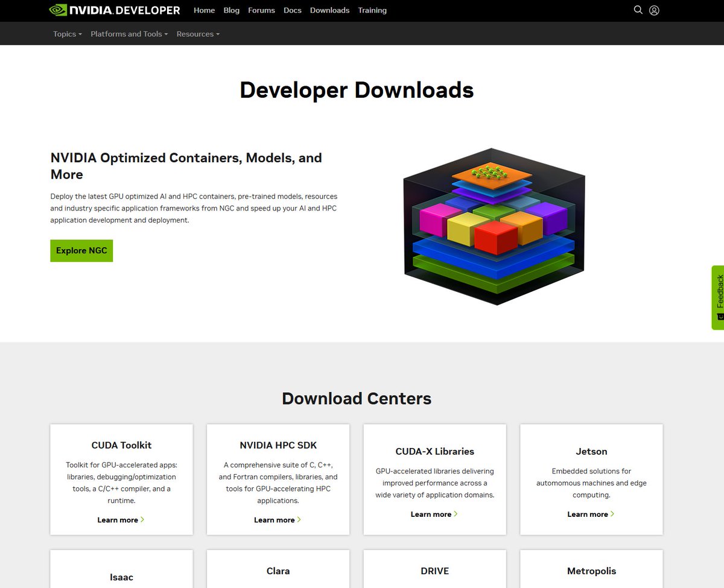Select the CUDA-X Libraries card title
This screenshot has width=724, height=588.
[435, 451]
